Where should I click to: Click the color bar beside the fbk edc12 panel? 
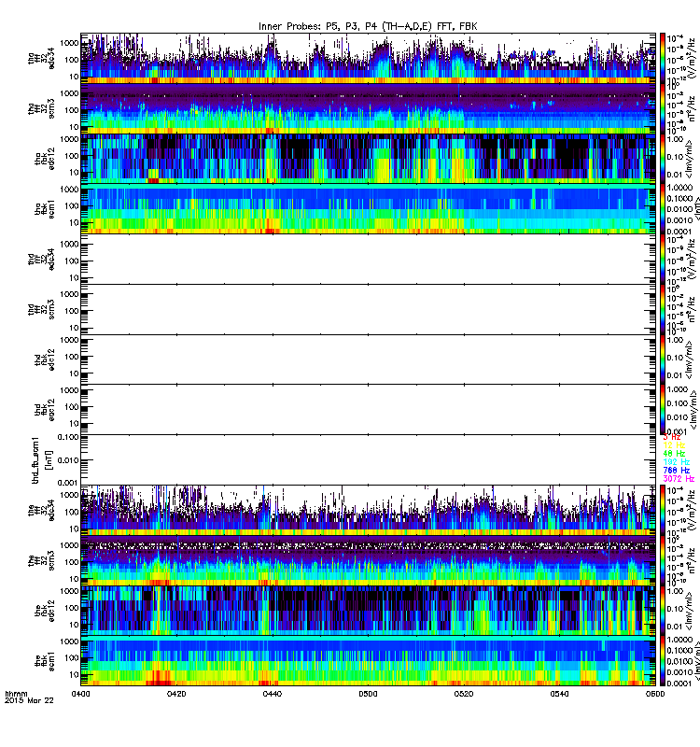click(x=663, y=611)
